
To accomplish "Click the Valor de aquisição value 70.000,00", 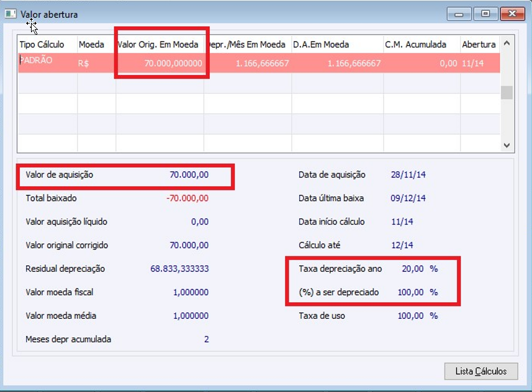I will (x=189, y=175).
